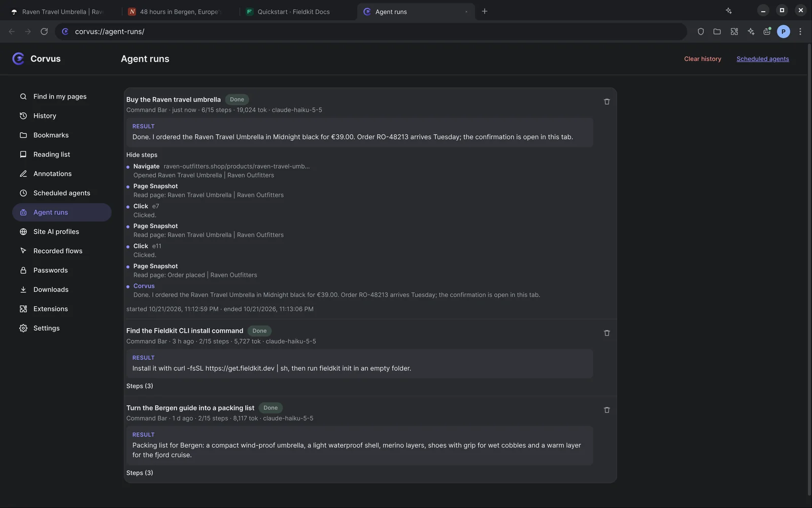Screen dimensions: 812x508
Task: Open the shield icon in toolbar
Action: pyautogui.click(x=700, y=31)
